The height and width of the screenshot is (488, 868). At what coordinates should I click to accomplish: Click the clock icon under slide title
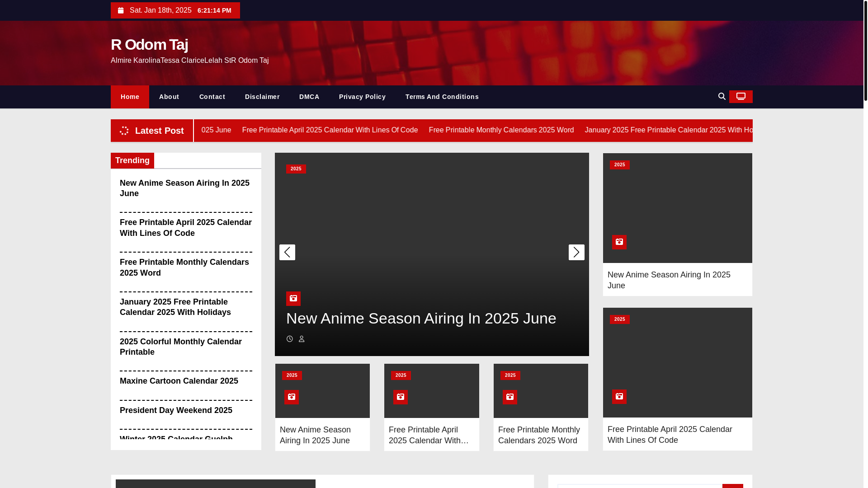click(x=290, y=339)
